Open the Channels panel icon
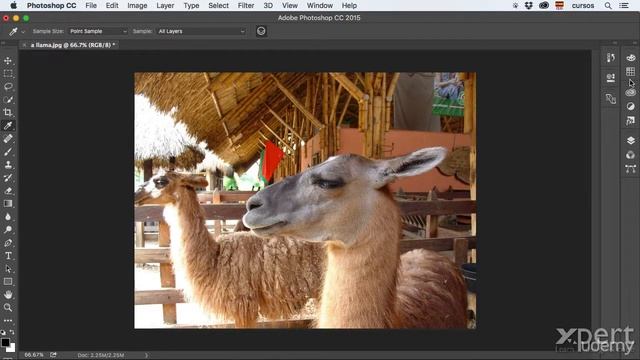The width and height of the screenshot is (640, 360). [x=631, y=155]
